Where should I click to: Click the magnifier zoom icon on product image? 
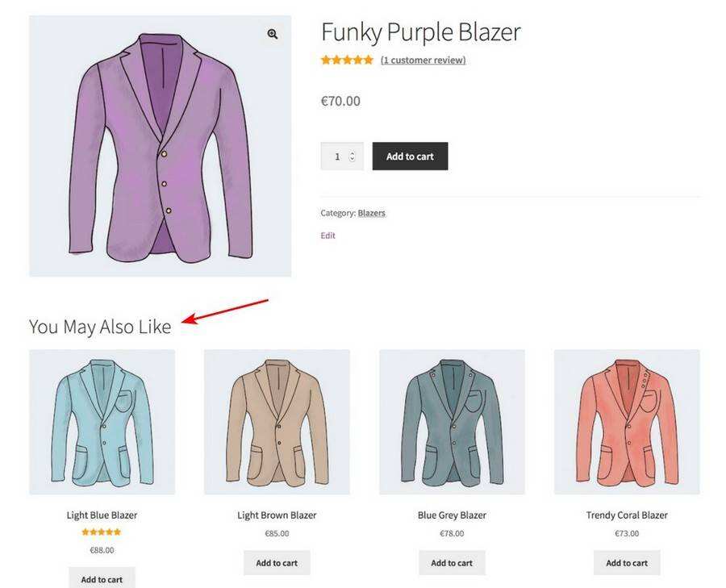point(273,34)
